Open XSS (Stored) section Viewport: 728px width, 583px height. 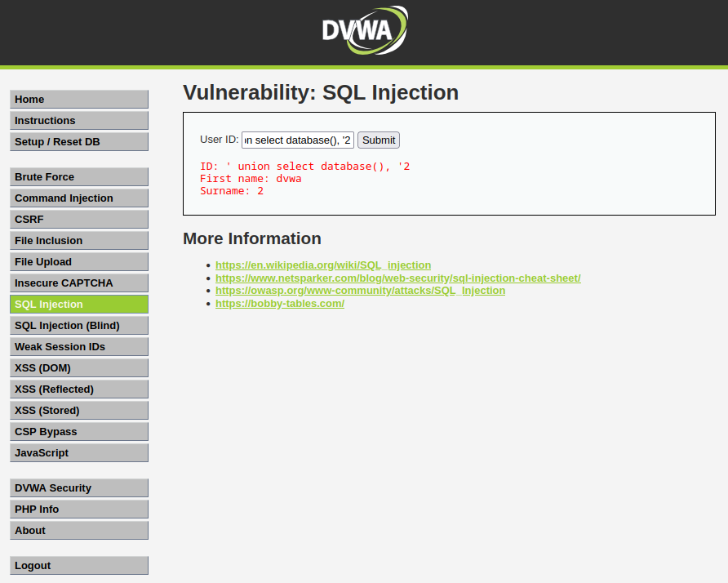pos(79,411)
